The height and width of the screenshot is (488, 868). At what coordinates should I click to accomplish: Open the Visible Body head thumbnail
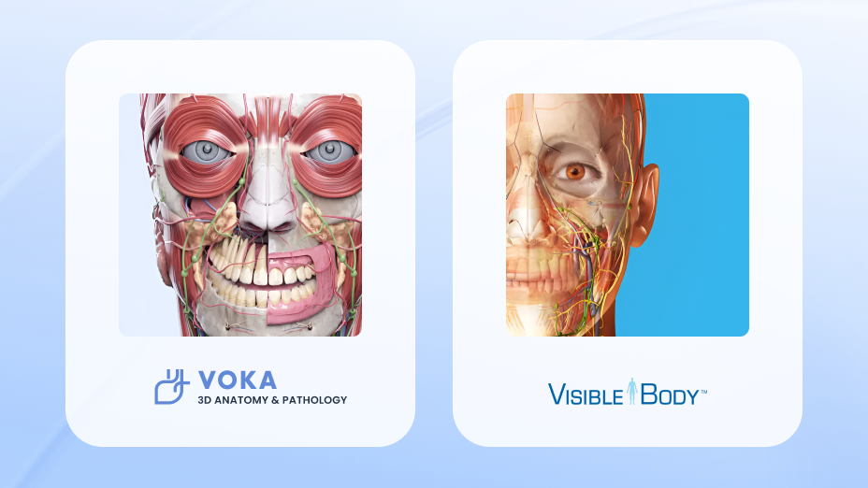628,215
